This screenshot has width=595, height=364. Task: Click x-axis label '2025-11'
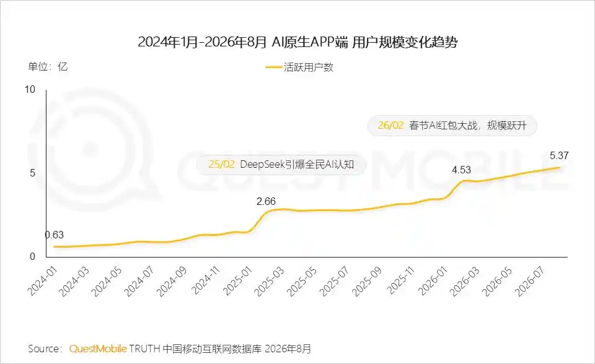(400, 280)
